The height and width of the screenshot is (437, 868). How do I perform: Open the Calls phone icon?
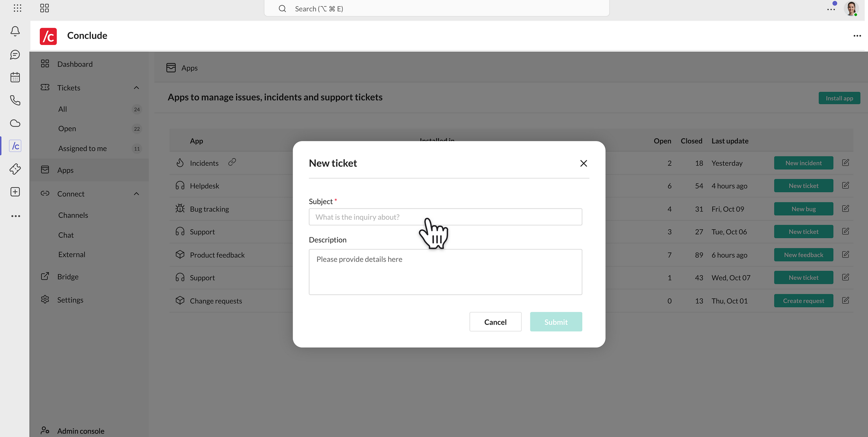coord(15,100)
